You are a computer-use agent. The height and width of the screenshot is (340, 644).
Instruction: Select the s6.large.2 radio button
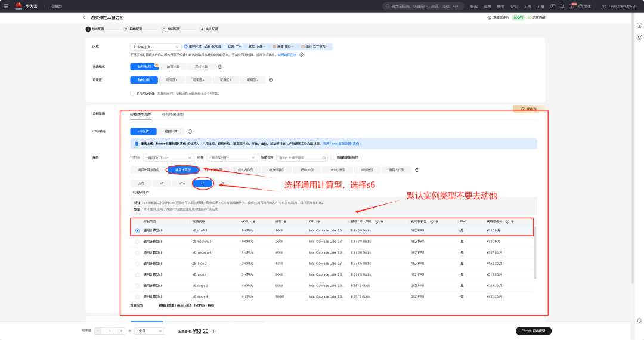(137, 264)
